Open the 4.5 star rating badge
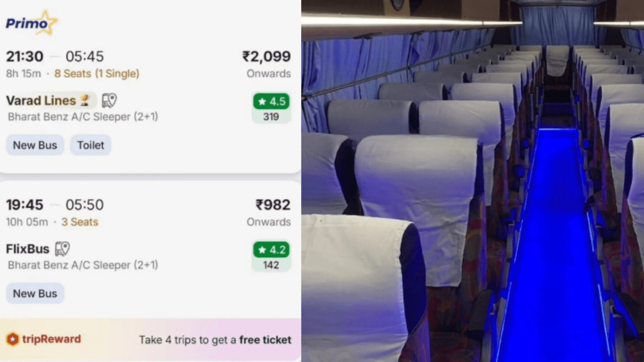644x362 pixels. pyautogui.click(x=271, y=101)
